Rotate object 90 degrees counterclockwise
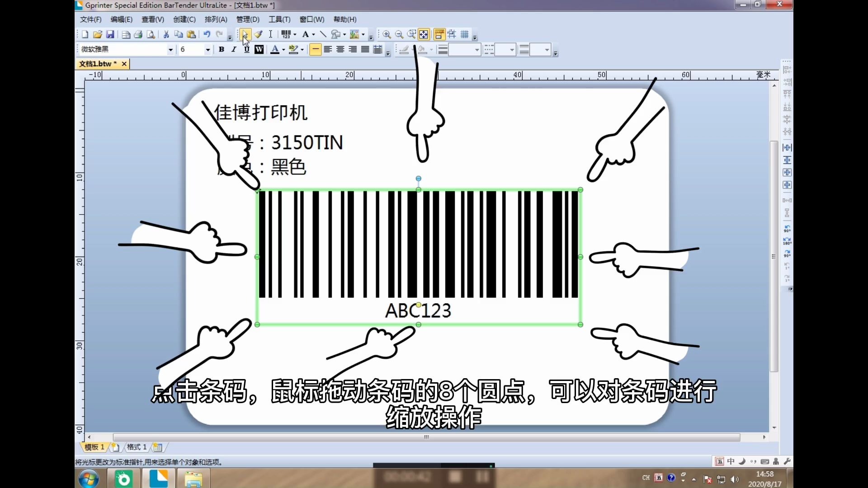 (787, 229)
